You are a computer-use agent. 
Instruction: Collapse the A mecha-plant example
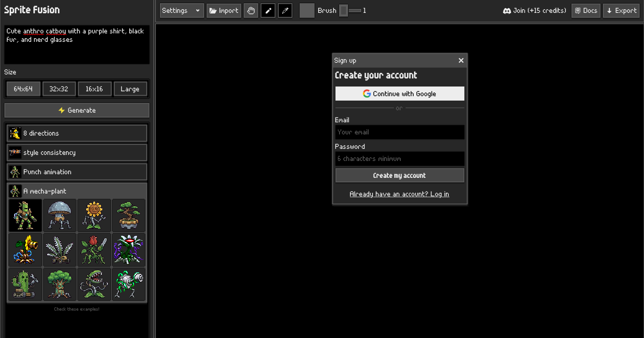tap(77, 191)
